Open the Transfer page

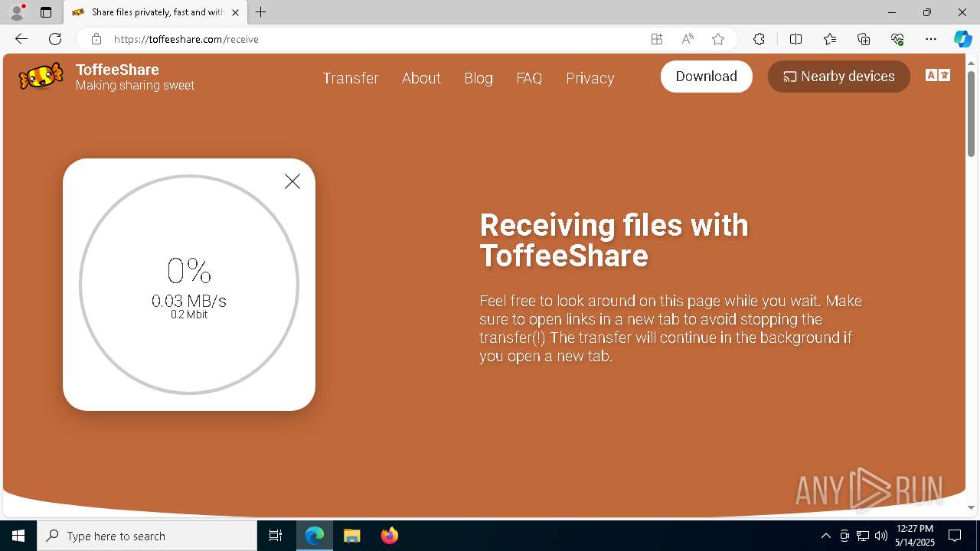351,78
